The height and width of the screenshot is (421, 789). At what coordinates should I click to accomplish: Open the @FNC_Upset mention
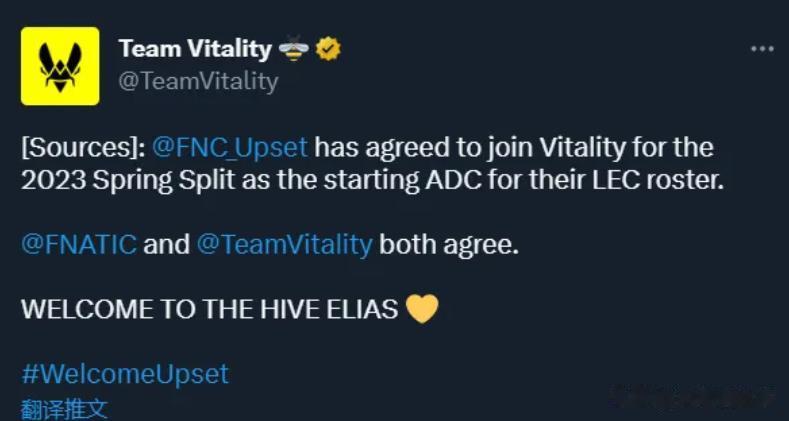pyautogui.click(x=229, y=148)
